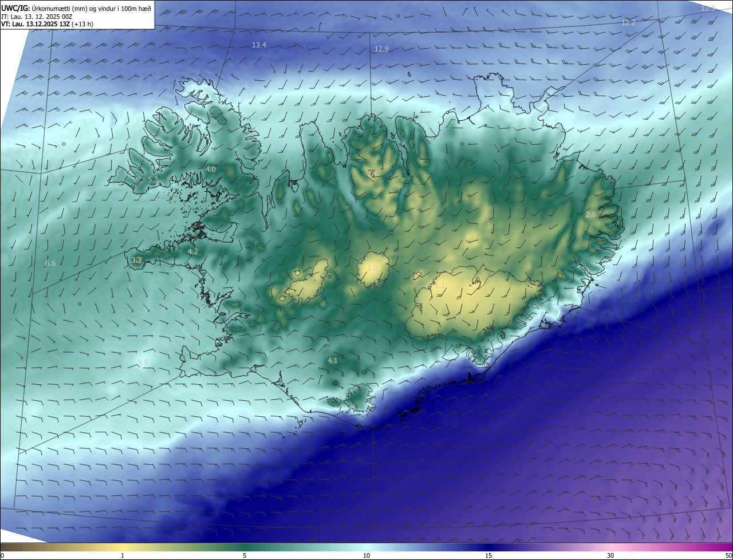The width and height of the screenshot is (733, 560).
Task: Click the 5.3 value label on the map
Action: click(153, 180)
